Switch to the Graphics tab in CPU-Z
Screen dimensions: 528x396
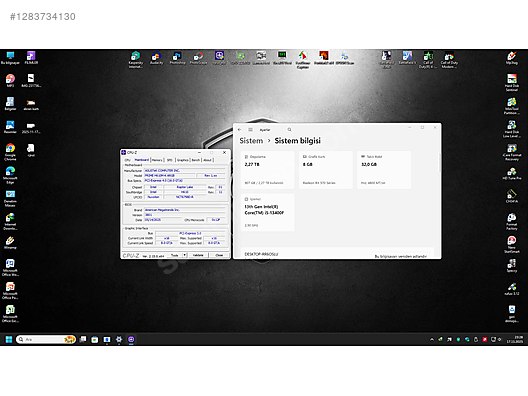(183, 160)
